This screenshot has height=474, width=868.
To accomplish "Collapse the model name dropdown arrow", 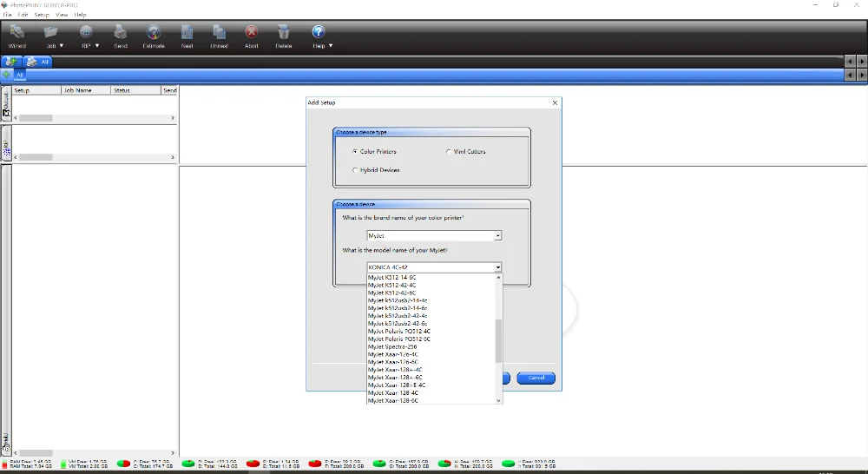I will tap(497, 267).
